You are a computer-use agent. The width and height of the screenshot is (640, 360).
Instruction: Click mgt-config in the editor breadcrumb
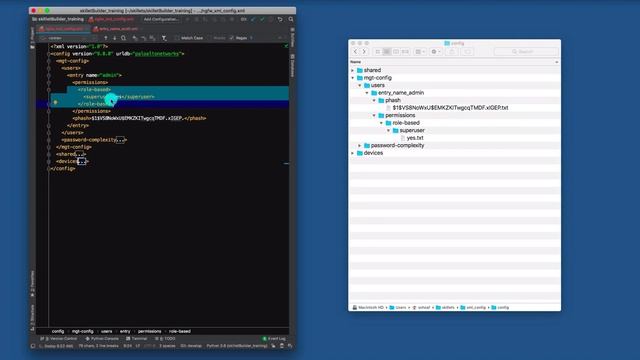(x=83, y=331)
